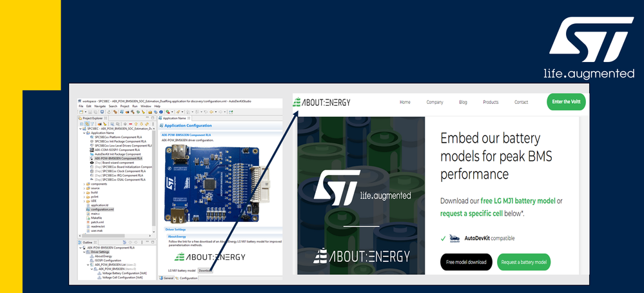The image size is (644, 293).
Task: Open the Window menu
Action: [x=146, y=106]
